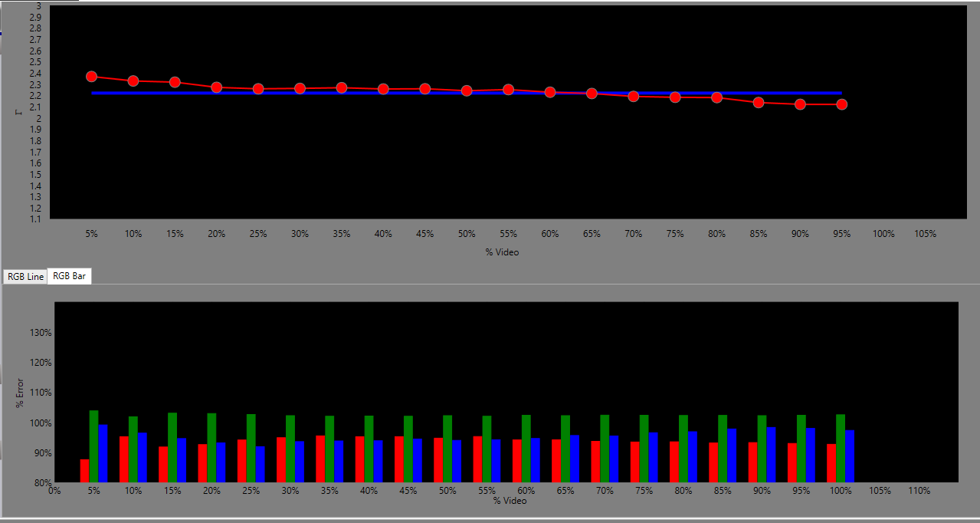This screenshot has height=523, width=980.
Task: Select the gamma data point at 20% video
Action: (217, 87)
